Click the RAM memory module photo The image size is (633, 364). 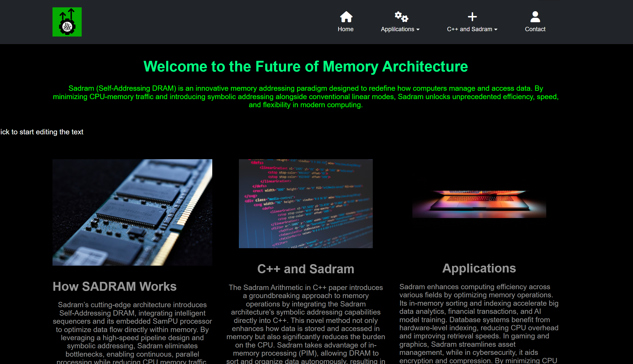coord(132,212)
